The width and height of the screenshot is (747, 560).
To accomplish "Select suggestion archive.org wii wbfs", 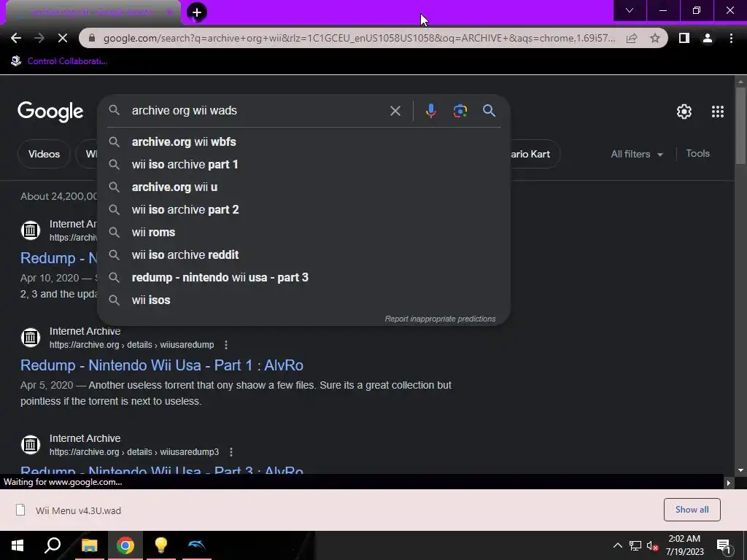I will 303,142.
